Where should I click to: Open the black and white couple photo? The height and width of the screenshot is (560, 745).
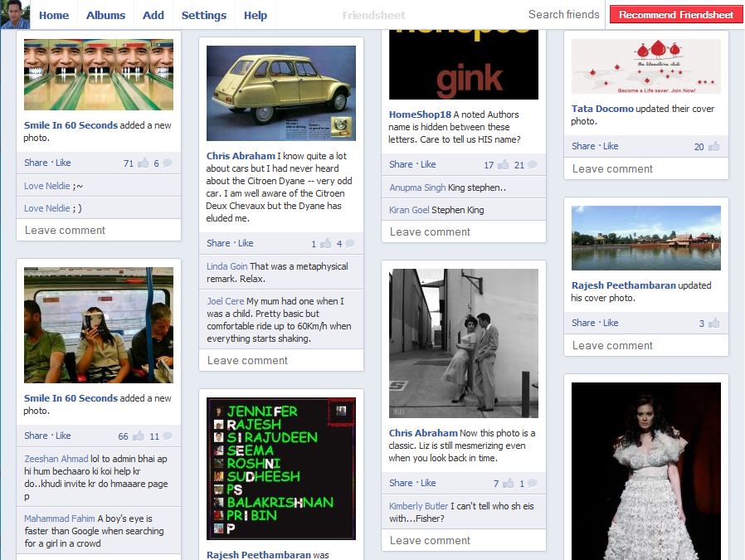[464, 343]
